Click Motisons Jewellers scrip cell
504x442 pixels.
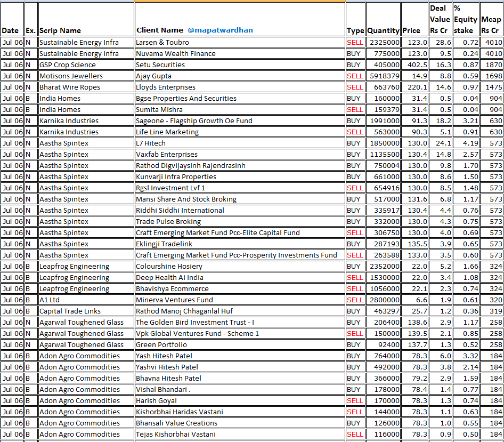[86, 76]
